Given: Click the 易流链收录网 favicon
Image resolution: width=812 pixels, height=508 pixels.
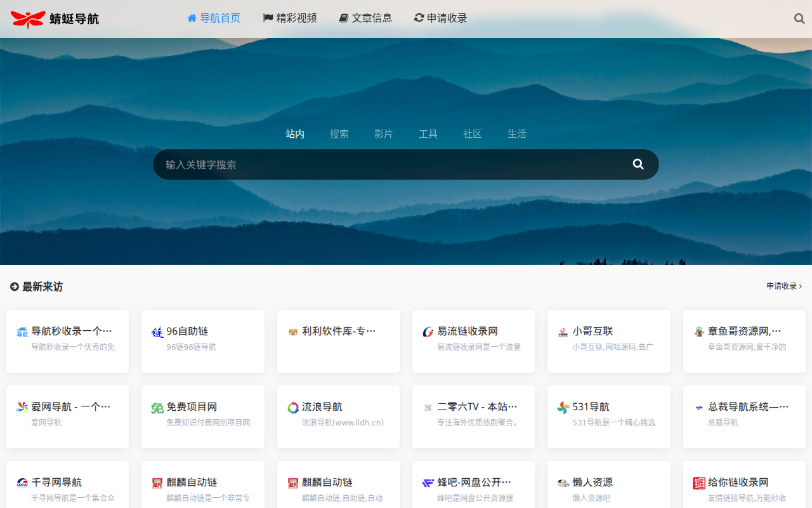Looking at the screenshot, I should [428, 332].
